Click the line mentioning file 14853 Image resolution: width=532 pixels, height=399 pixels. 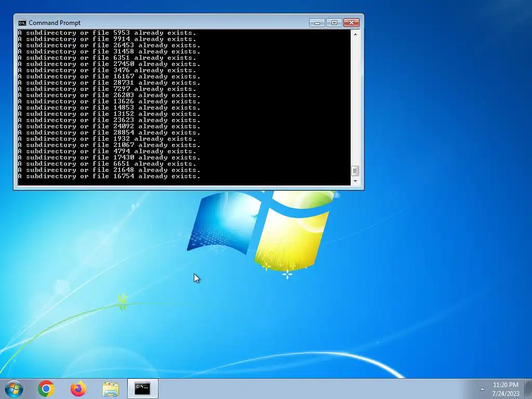109,108
